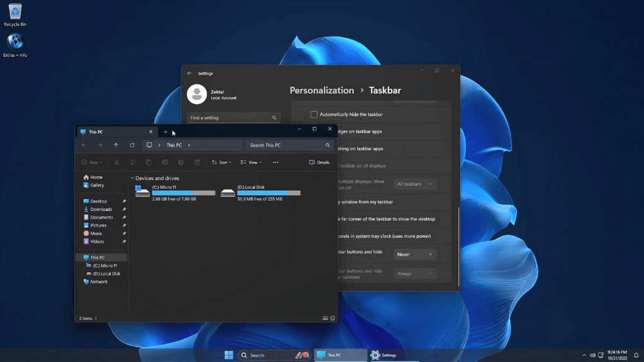Toggle the Details pane button

pos(319,162)
